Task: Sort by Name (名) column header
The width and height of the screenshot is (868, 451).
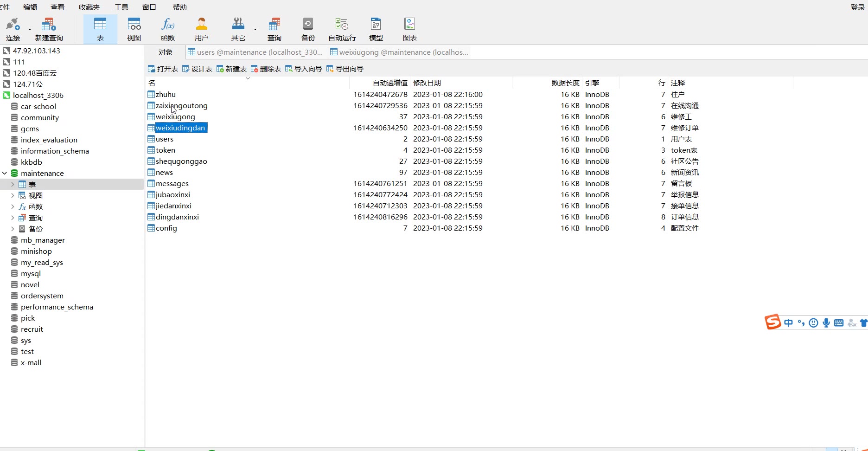Action: pyautogui.click(x=248, y=83)
